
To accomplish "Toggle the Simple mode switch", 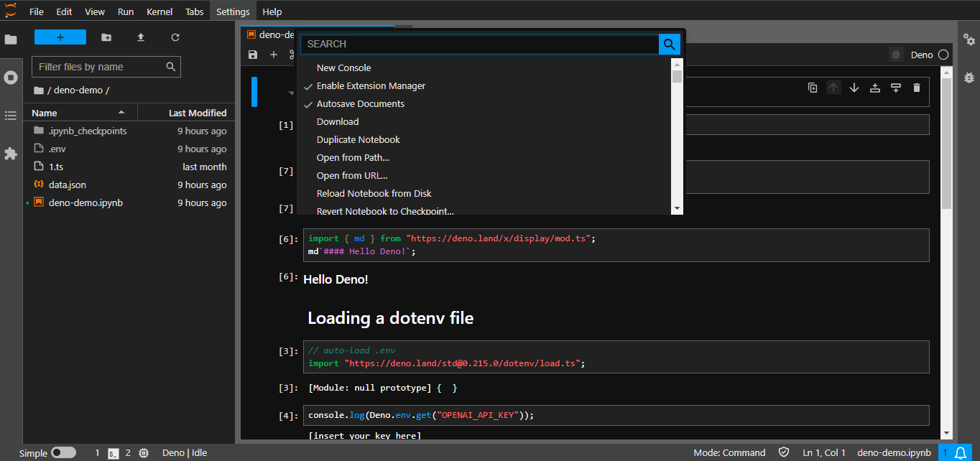I will [x=63, y=453].
